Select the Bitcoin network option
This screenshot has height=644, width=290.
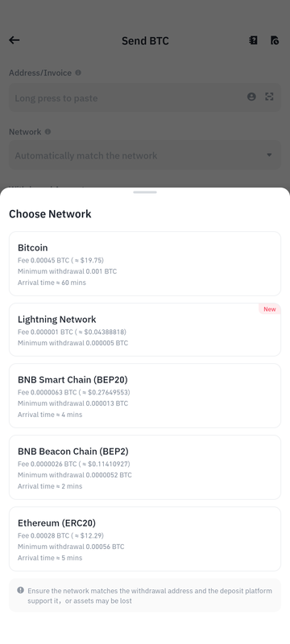coord(145,264)
